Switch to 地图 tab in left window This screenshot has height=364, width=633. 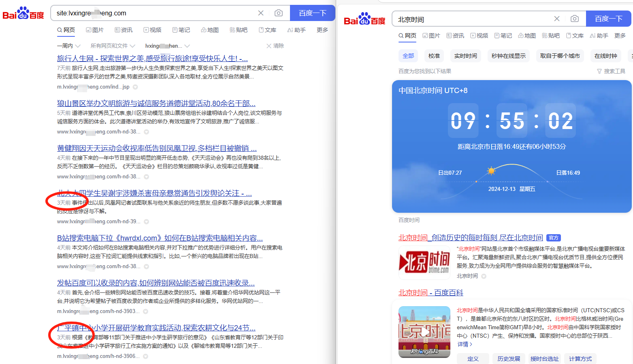pos(210,30)
